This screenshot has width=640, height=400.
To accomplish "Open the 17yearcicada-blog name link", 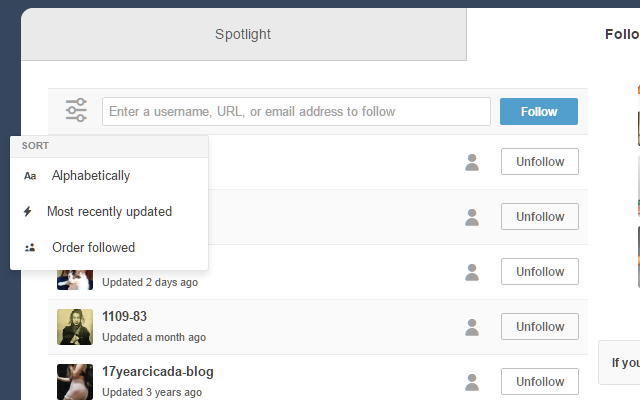I will 158,372.
